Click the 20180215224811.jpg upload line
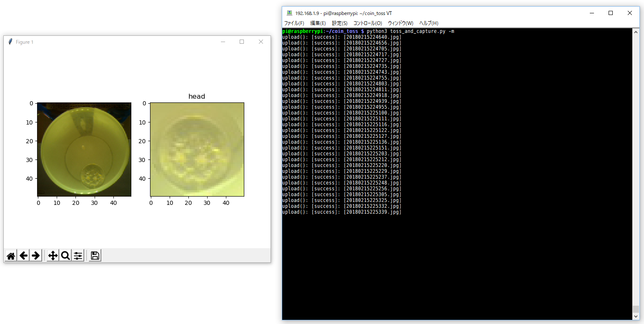Screen dimensions: 644x324 tap(342, 90)
